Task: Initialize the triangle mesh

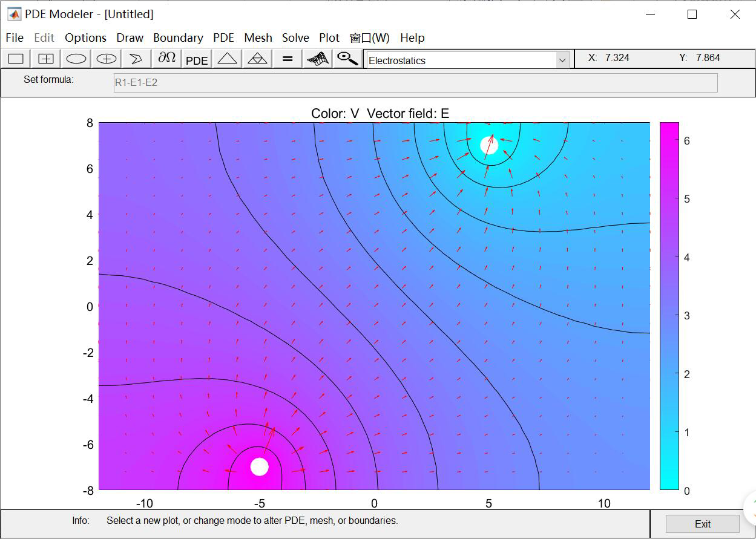Action: pyautogui.click(x=227, y=59)
